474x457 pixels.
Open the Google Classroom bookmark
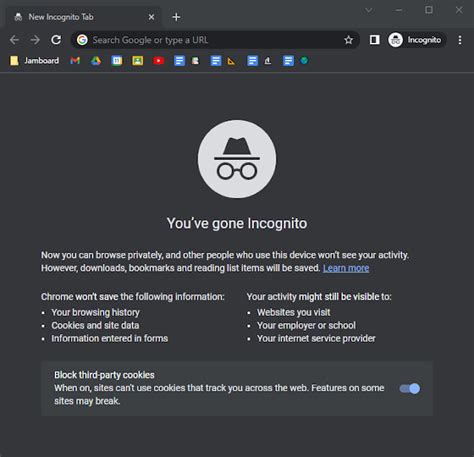pos(138,61)
